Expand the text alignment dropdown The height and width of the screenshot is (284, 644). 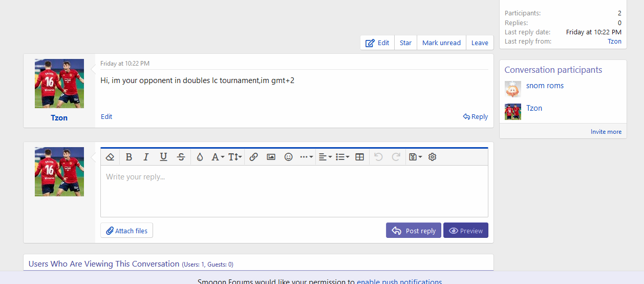tap(325, 157)
